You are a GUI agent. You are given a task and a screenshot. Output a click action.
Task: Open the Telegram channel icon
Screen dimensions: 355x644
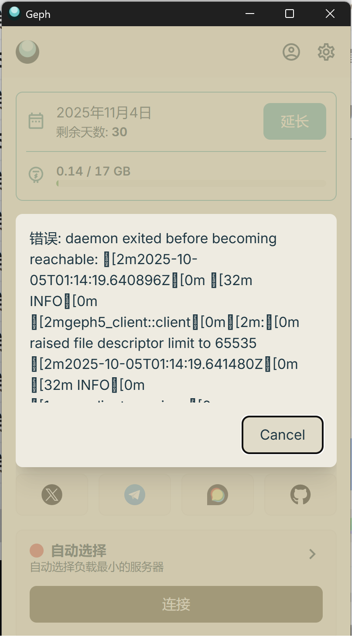point(135,495)
